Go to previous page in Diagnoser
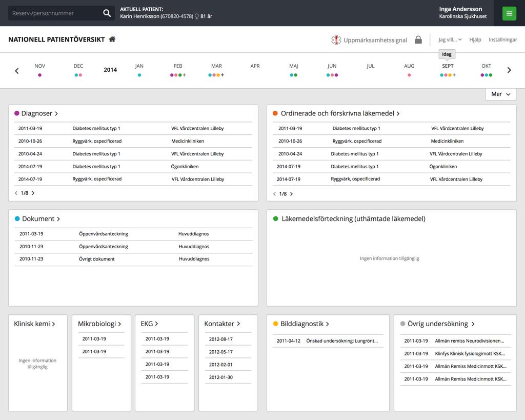 16,193
